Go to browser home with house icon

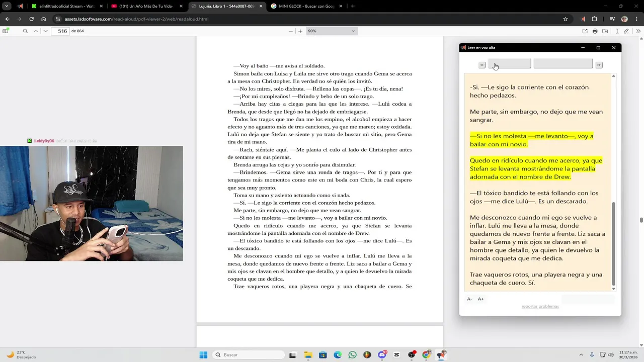(x=44, y=19)
